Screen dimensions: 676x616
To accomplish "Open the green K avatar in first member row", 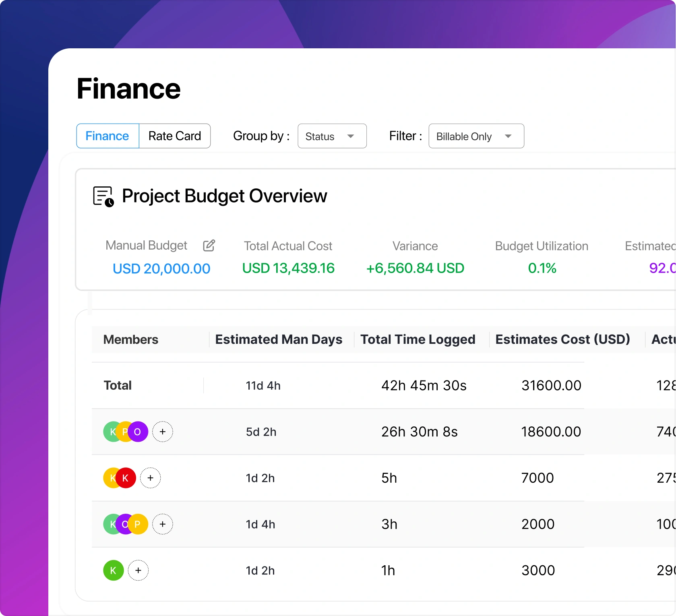I will [x=112, y=431].
